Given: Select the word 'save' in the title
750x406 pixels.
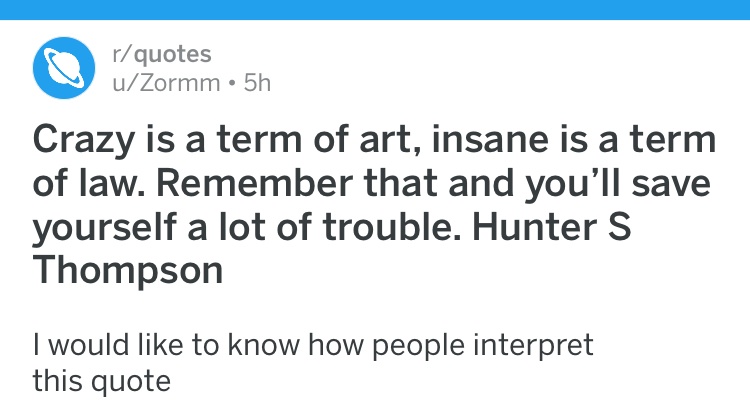Looking at the screenshot, I should point(671,184).
